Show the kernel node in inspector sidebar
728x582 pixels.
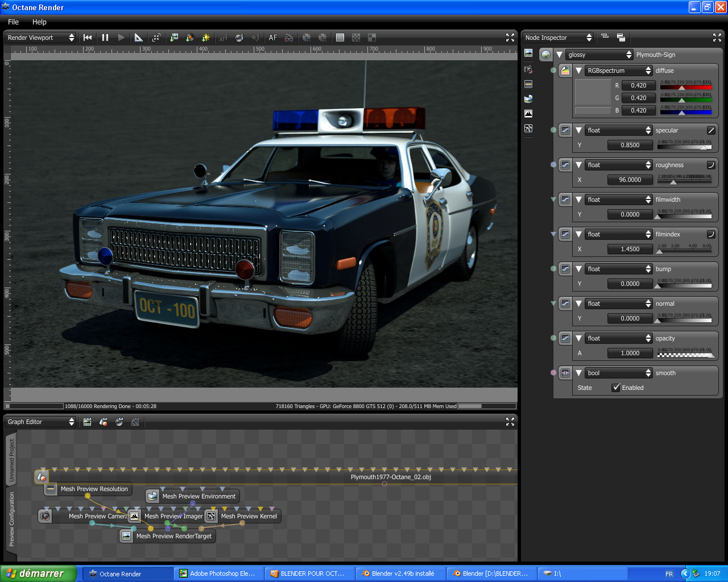[x=528, y=129]
